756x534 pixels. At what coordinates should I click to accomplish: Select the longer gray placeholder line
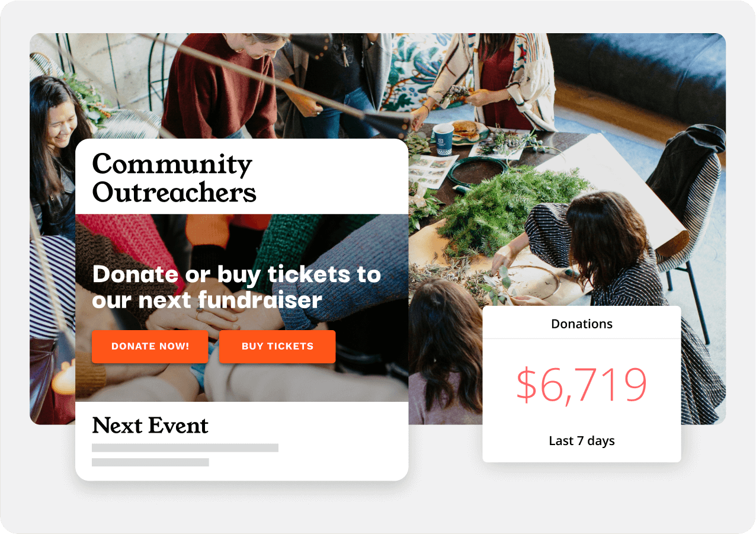click(x=185, y=448)
